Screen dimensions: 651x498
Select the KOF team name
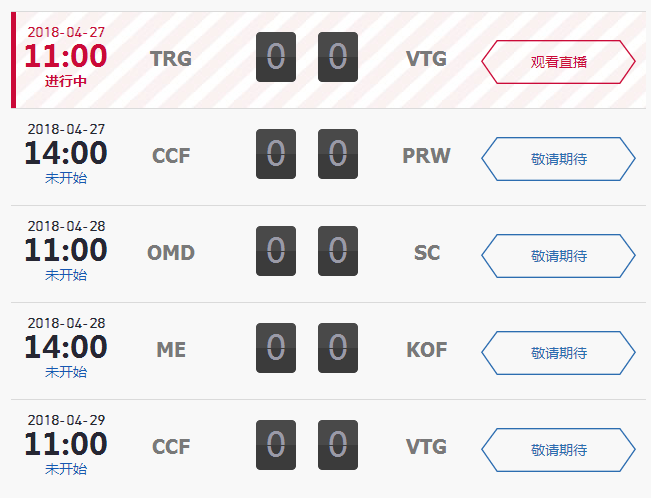426,350
